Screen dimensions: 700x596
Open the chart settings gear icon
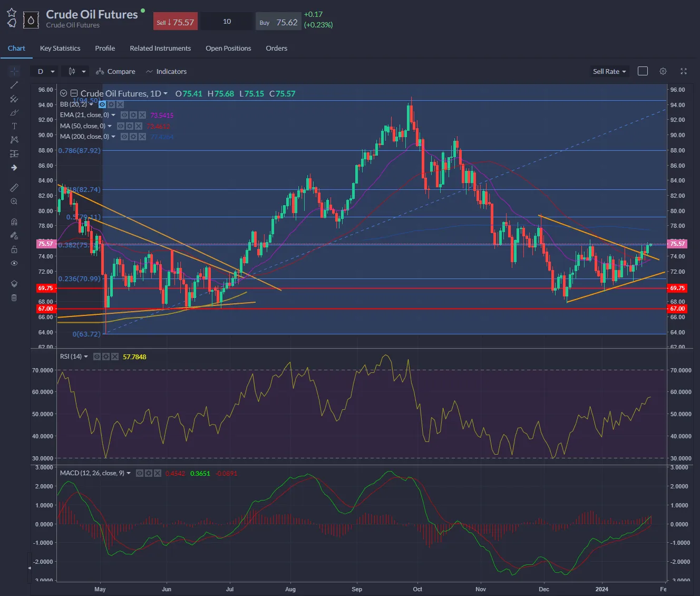pyautogui.click(x=663, y=71)
